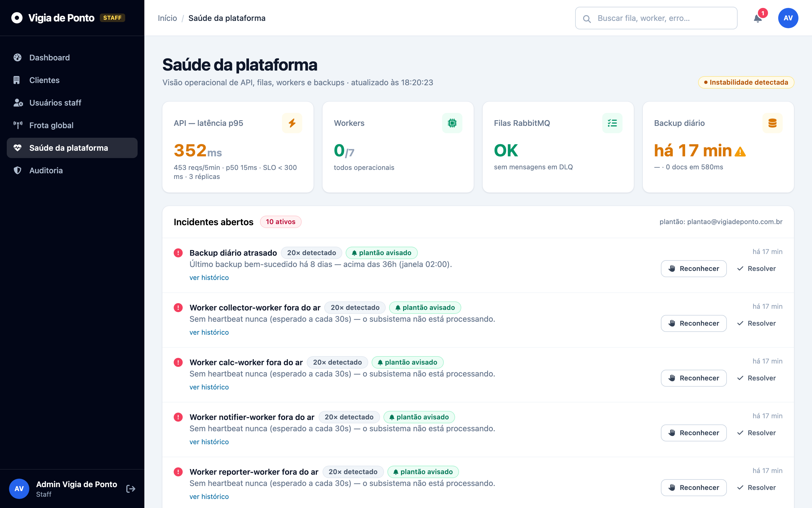
Task: Open Usuários staff section
Action: (72, 102)
